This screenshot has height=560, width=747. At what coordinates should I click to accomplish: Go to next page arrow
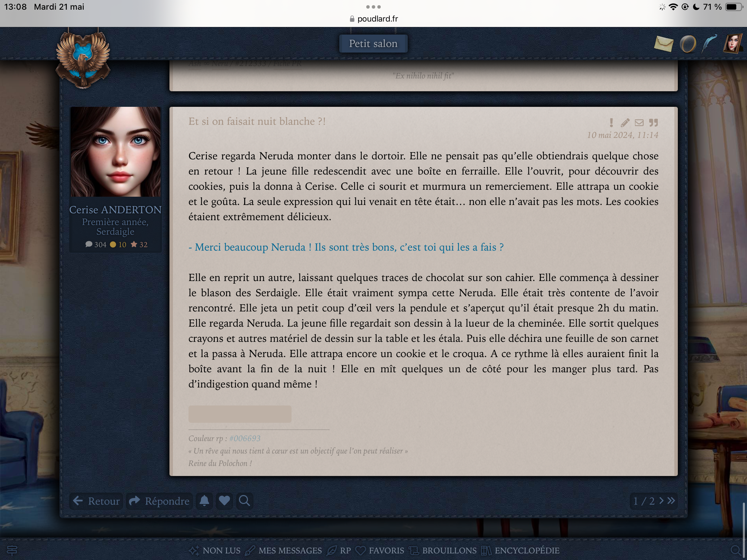662,501
